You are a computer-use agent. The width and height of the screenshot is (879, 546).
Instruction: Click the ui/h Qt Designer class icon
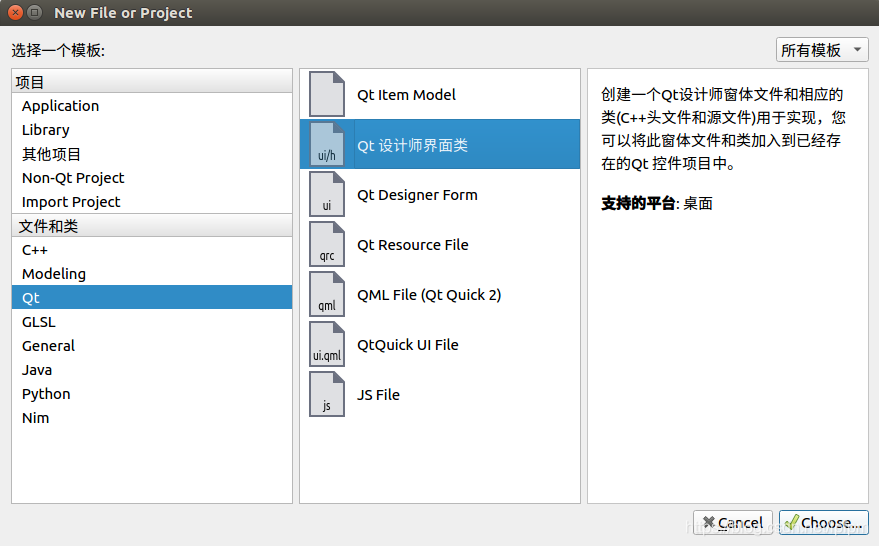pos(327,144)
